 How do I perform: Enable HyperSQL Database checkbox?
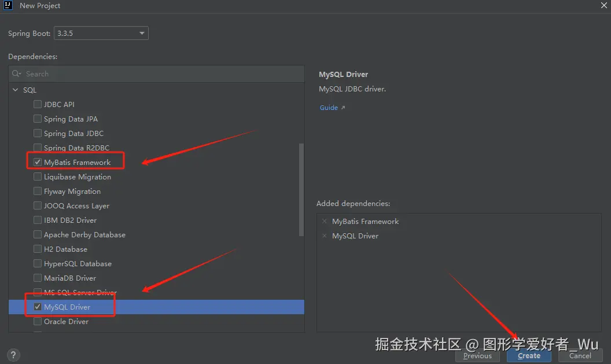(38, 263)
